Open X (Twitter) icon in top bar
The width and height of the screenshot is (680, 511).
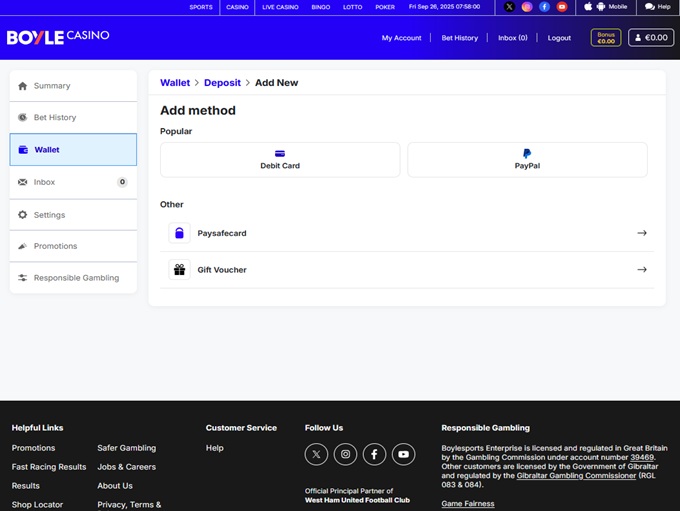509,6
